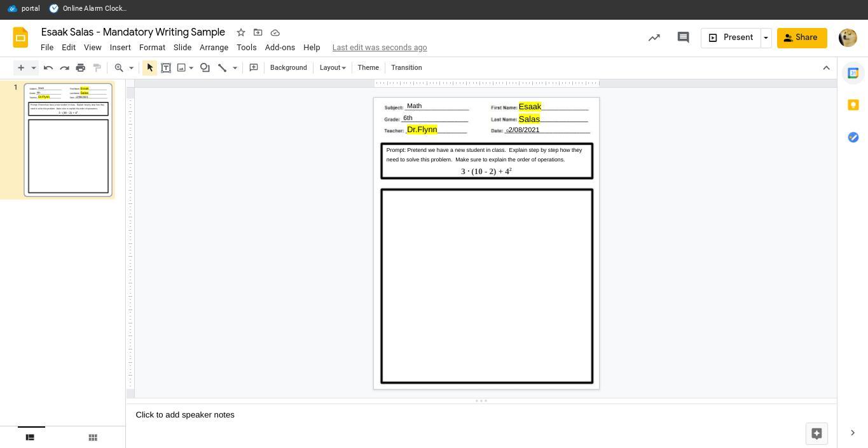The height and width of the screenshot is (448, 868).
Task: Switch to filmstrip view
Action: pyautogui.click(x=30, y=437)
